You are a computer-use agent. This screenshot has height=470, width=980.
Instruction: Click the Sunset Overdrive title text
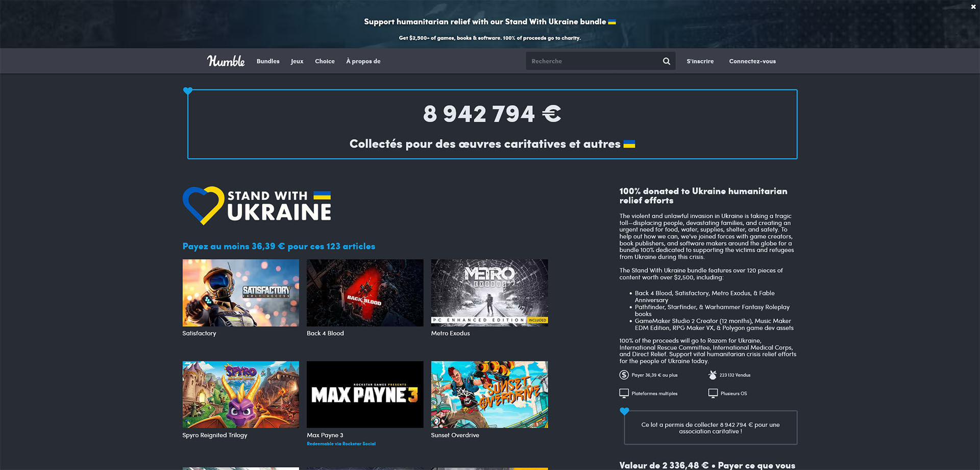455,435
